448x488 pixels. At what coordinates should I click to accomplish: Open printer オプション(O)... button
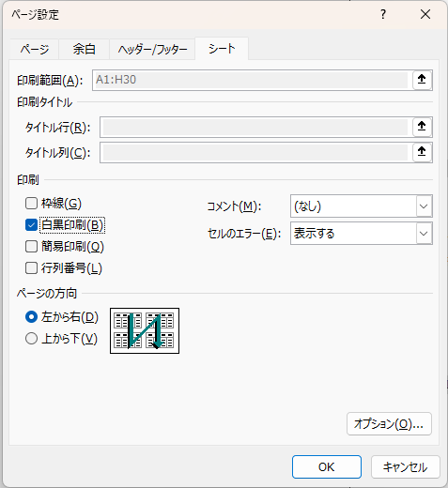click(389, 424)
